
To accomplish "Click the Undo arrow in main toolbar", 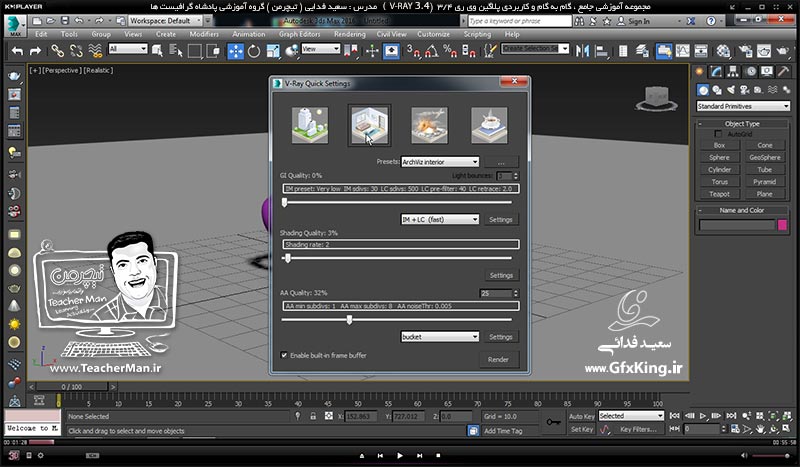I will click(x=17, y=51).
